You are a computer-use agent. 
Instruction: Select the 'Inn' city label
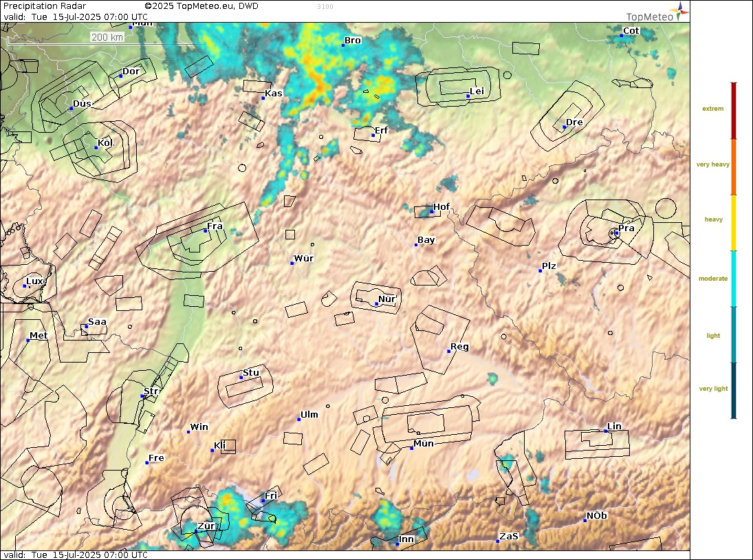point(406,539)
